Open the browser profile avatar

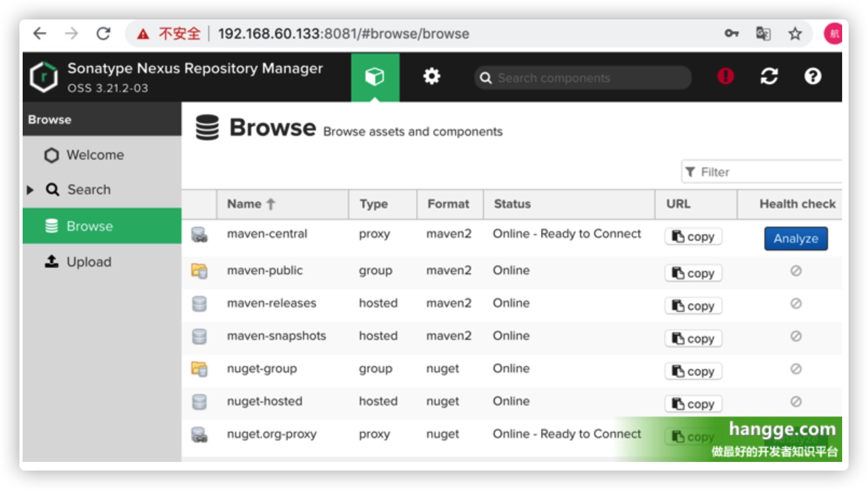pos(833,33)
